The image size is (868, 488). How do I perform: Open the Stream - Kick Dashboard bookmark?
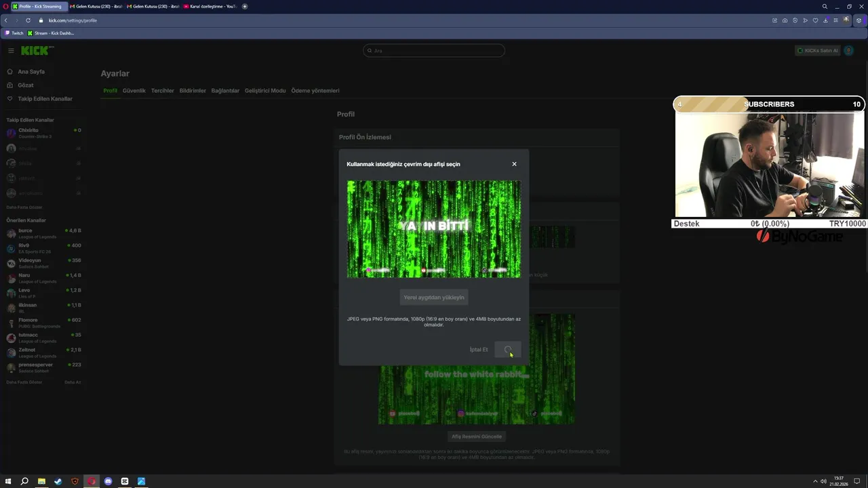coord(51,33)
